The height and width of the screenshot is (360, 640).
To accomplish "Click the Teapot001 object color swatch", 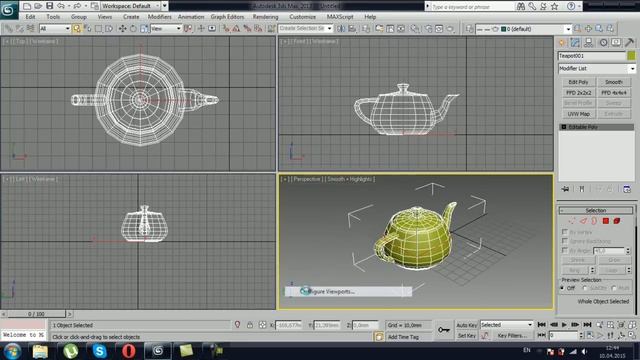I will [x=631, y=56].
